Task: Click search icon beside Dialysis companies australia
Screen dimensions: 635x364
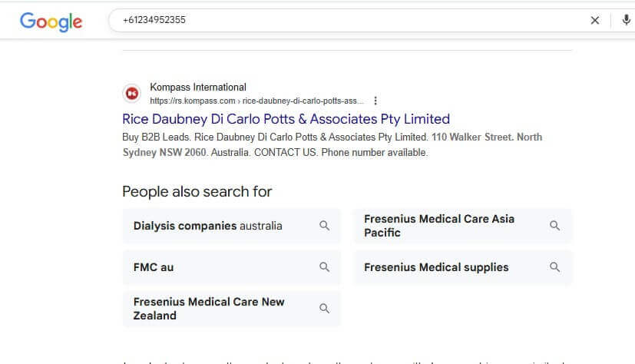Action: 325,226
